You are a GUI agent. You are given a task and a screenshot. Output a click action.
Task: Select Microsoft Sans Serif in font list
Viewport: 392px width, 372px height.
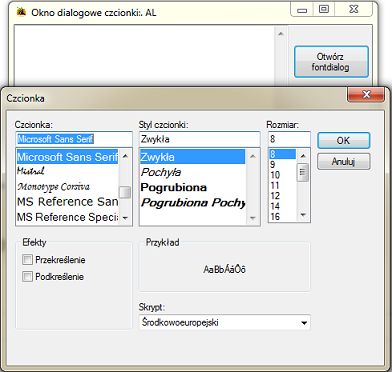[x=68, y=157]
